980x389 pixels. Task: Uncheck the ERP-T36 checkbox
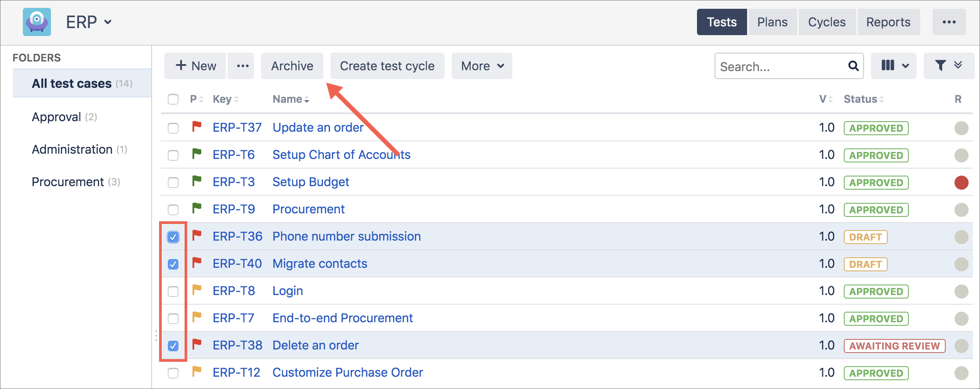coord(173,237)
